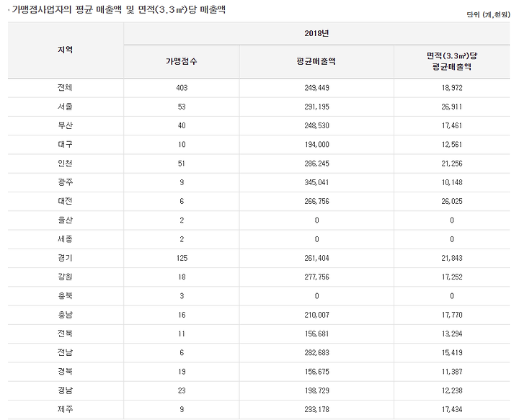Select the 전남 region cell

[65, 352]
